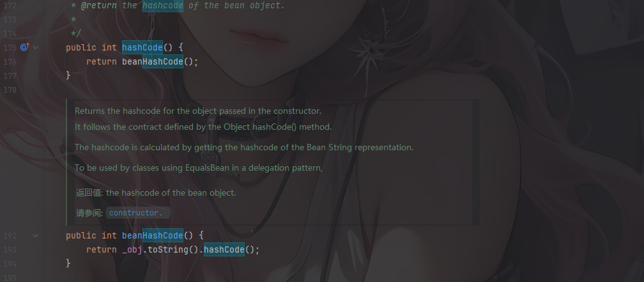Click the toString() call on line 193
The image size is (644, 282).
point(173,249)
